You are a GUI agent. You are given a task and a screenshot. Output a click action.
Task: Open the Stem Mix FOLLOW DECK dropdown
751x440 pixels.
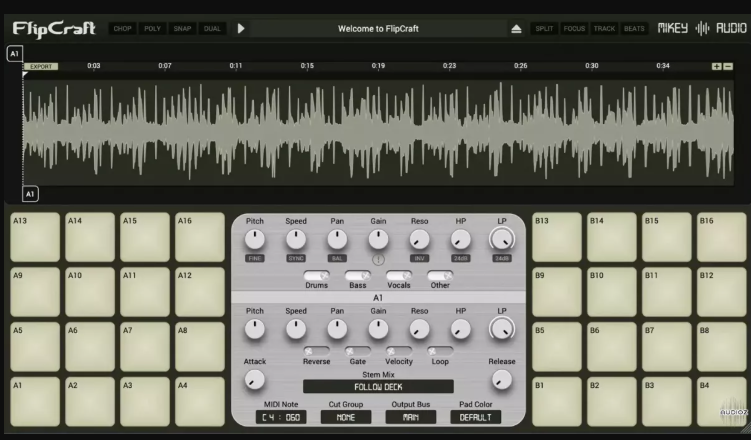[x=378, y=386]
